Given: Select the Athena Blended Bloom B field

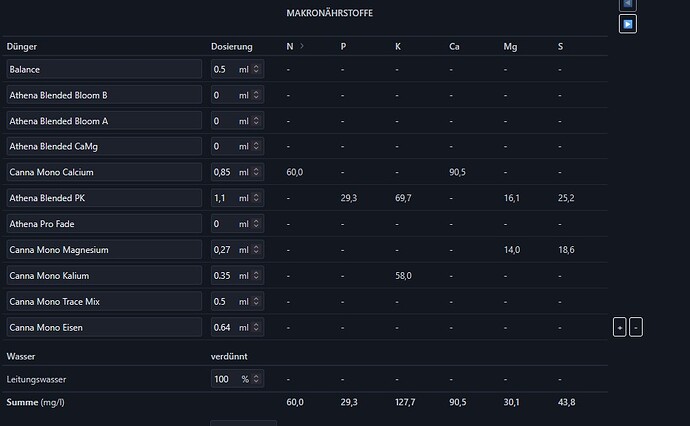Looking at the screenshot, I should click(104, 95).
